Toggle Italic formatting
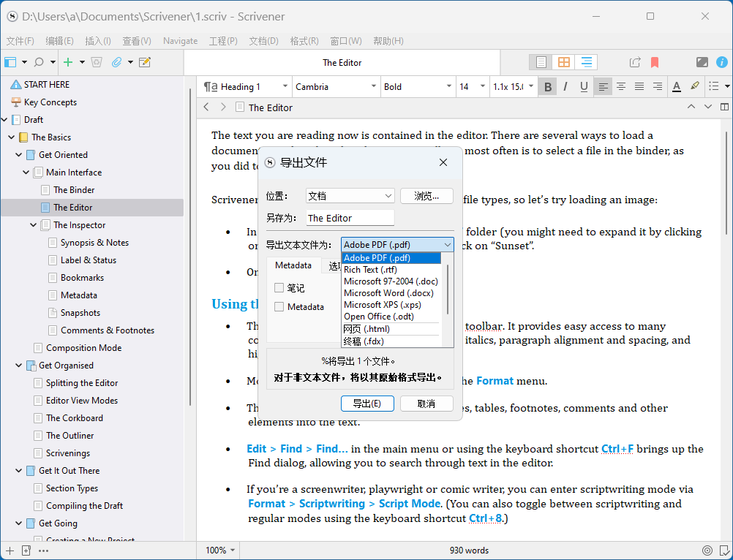The width and height of the screenshot is (733, 560). (x=565, y=87)
